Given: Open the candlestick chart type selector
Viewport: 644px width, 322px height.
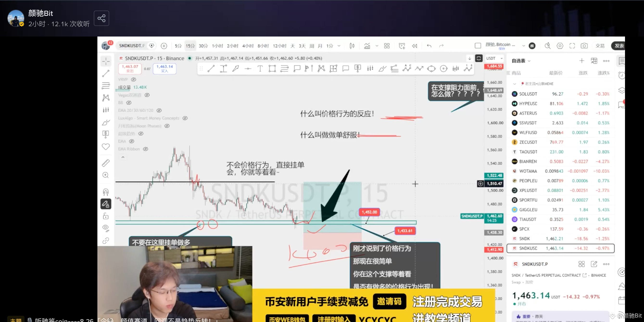Looking at the screenshot, I should tap(352, 46).
